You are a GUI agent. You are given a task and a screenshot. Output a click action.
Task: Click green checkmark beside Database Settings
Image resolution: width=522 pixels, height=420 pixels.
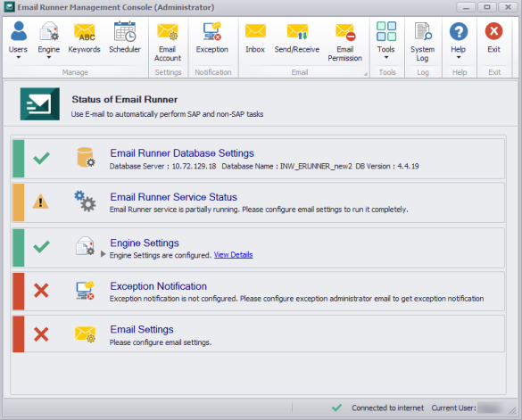pyautogui.click(x=41, y=158)
